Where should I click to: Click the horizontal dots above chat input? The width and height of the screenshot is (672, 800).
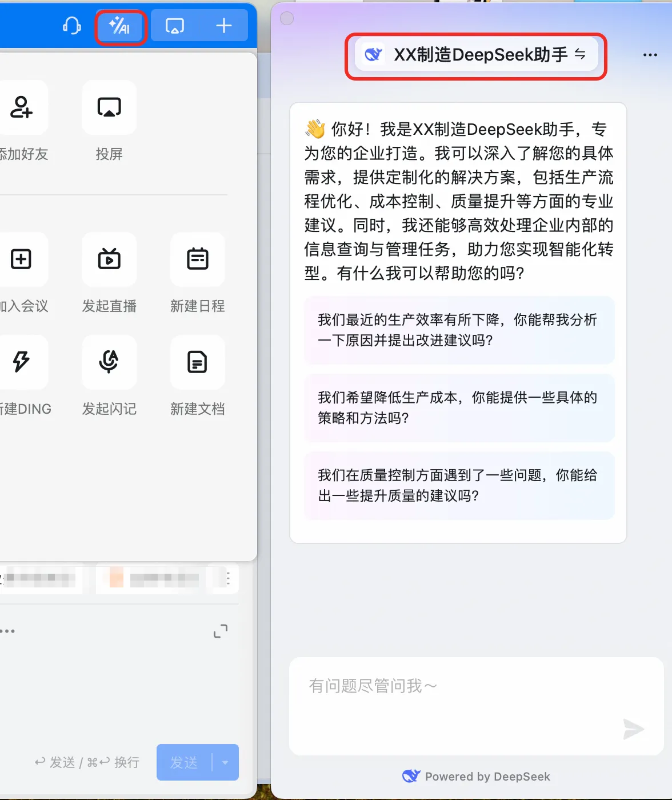(x=7, y=631)
